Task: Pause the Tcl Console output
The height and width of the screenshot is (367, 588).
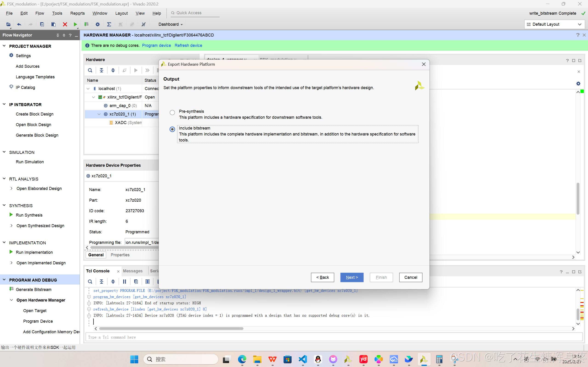Action: 125,282
